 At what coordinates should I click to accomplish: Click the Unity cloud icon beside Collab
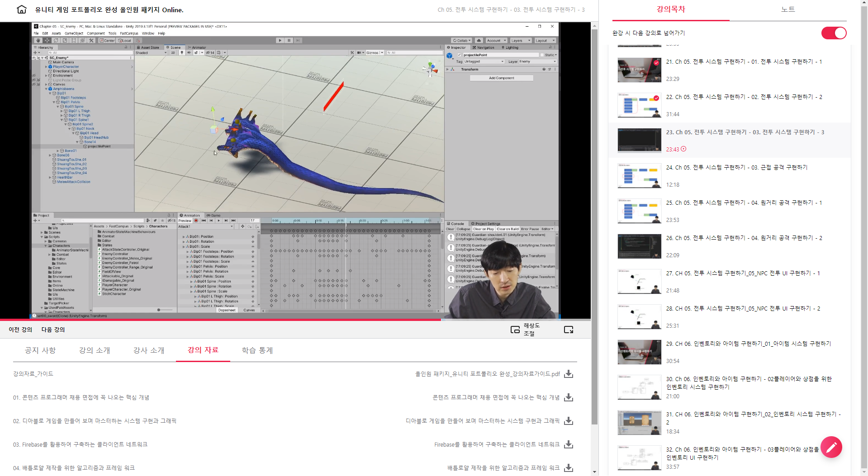[479, 40]
